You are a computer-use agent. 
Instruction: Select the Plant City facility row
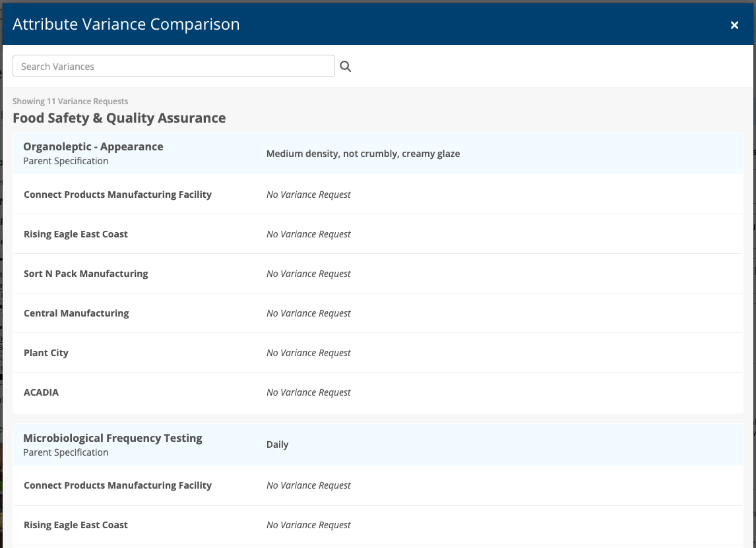378,352
